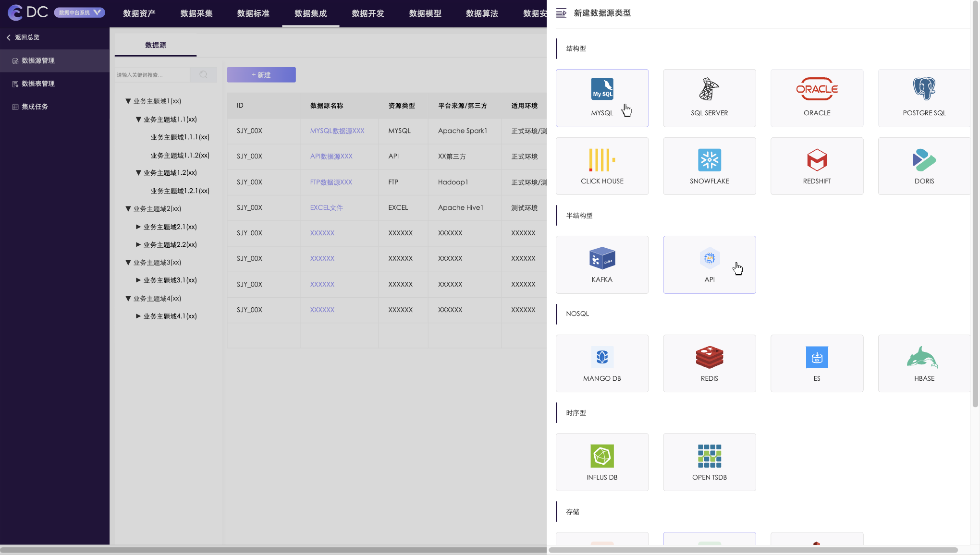Screen dimensions: 980x555
Task: Click the DC logo in header
Action: pyautogui.click(x=28, y=12)
